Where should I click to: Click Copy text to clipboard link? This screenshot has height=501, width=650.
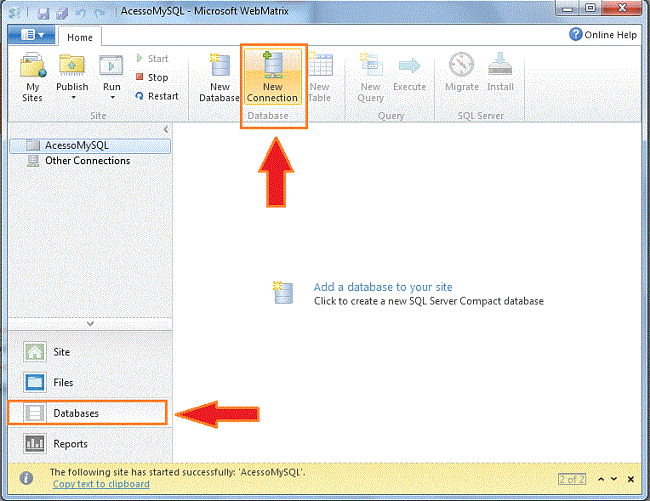[101, 484]
